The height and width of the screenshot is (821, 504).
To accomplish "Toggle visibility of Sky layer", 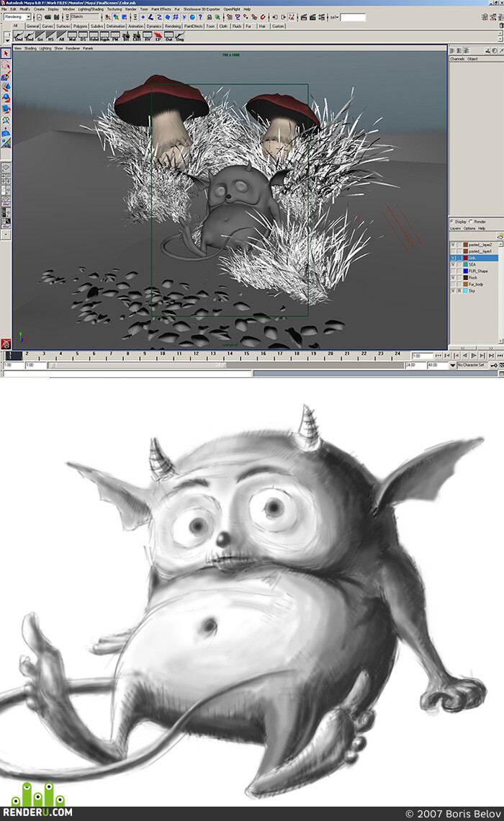I will (x=453, y=291).
